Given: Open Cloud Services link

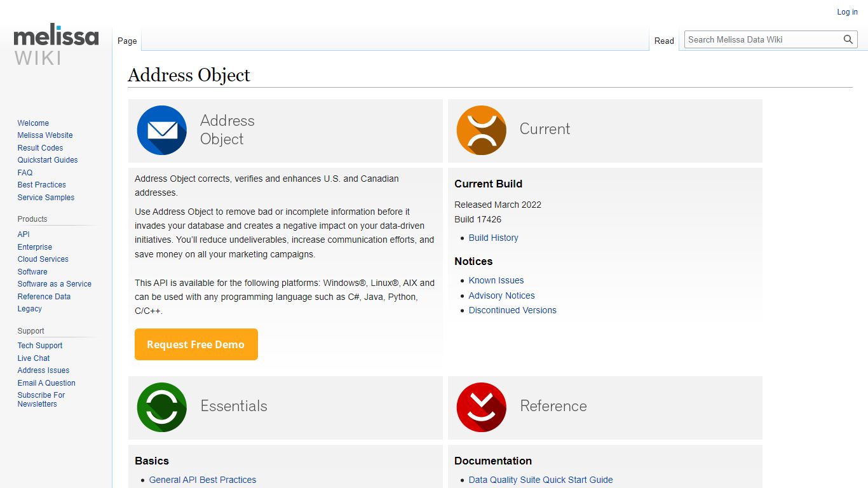Looking at the screenshot, I should point(43,259).
